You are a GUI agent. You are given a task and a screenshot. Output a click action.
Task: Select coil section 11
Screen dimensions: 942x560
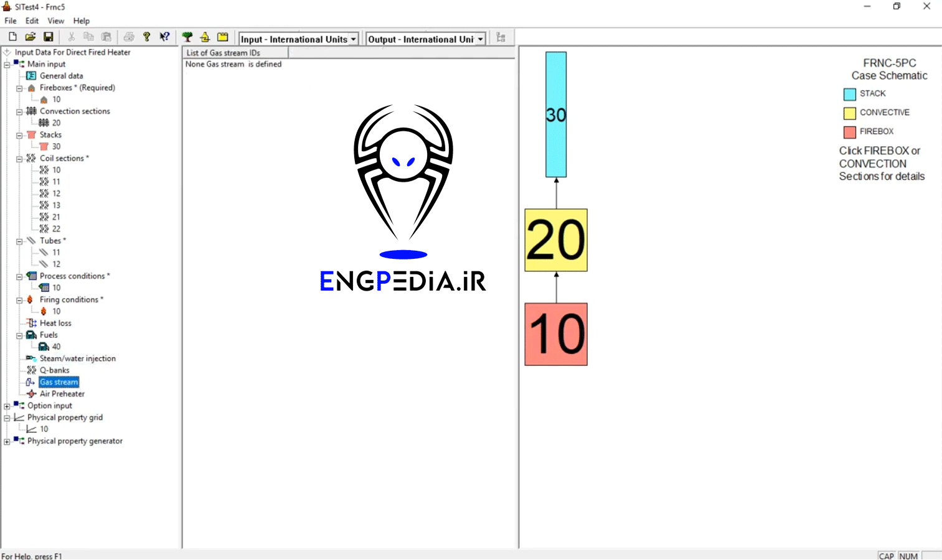click(56, 182)
